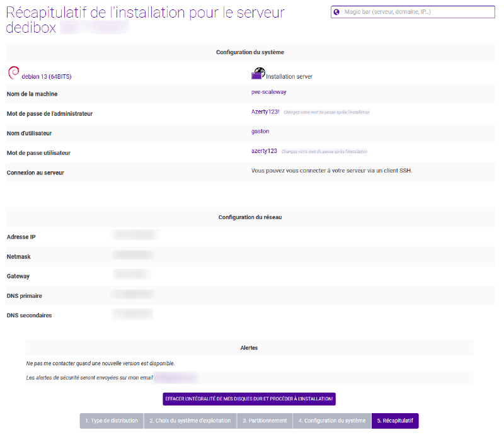Select the "5. Récapitulatif" step
504x437 pixels.
pyautogui.click(x=394, y=421)
